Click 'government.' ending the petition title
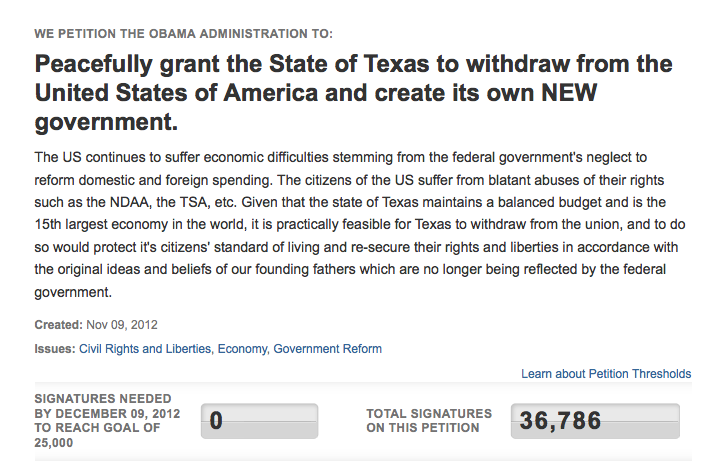This screenshot has height=476, width=715. [x=106, y=122]
